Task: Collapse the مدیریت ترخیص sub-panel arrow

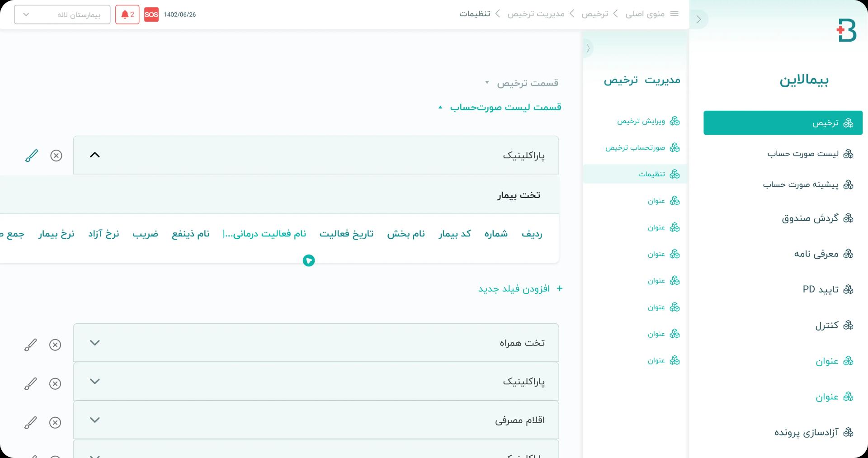Action: pyautogui.click(x=588, y=48)
